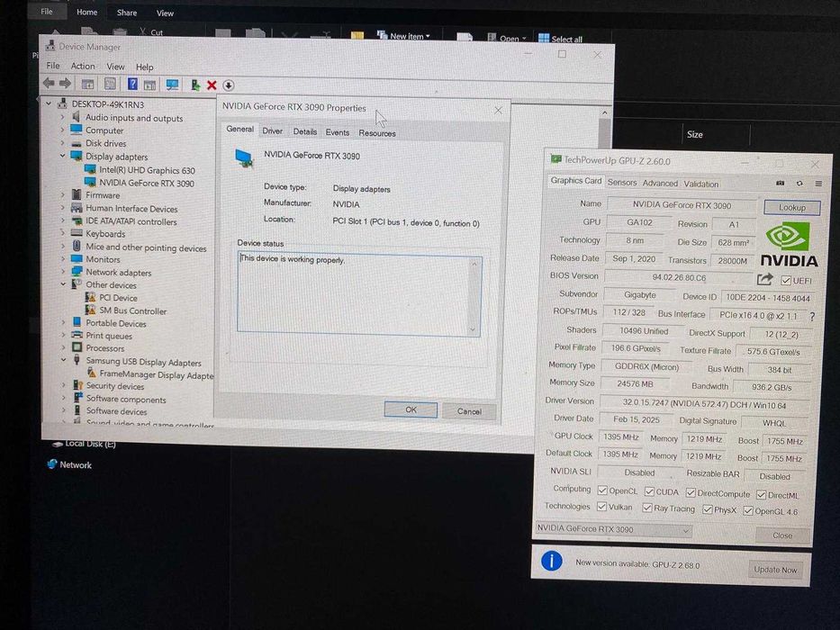Expand Processors node
The height and width of the screenshot is (630, 840).
64,347
